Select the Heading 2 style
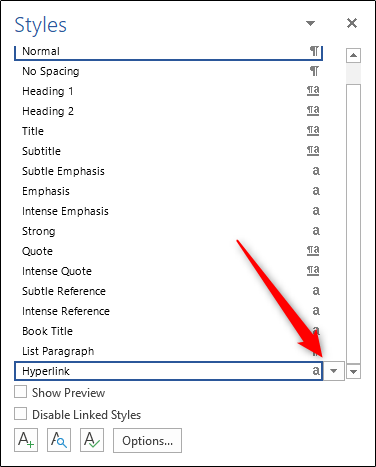Viewport: 376px width, 467px height. coord(168,111)
